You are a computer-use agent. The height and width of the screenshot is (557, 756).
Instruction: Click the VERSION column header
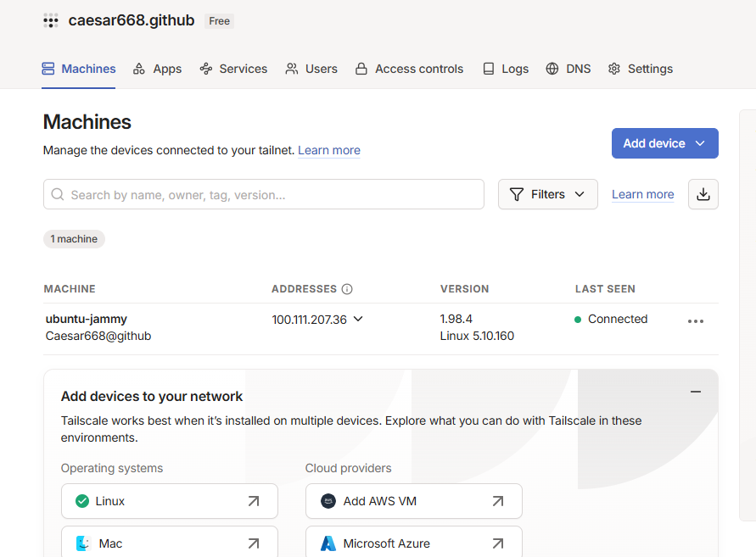[x=464, y=289]
